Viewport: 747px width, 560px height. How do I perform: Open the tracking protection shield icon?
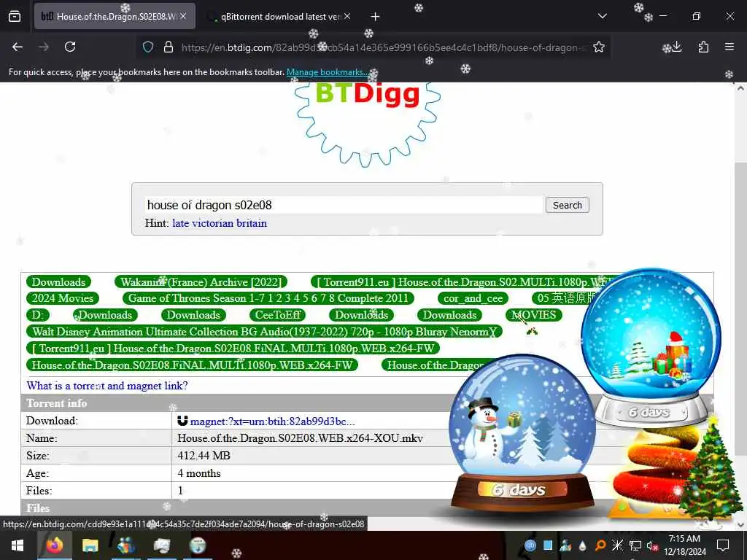(148, 47)
